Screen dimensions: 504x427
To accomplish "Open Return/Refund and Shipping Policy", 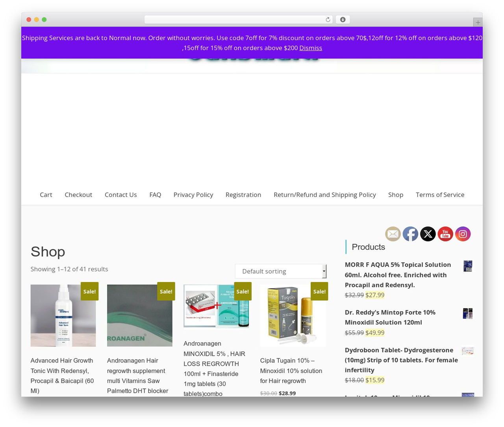I will coord(325,195).
